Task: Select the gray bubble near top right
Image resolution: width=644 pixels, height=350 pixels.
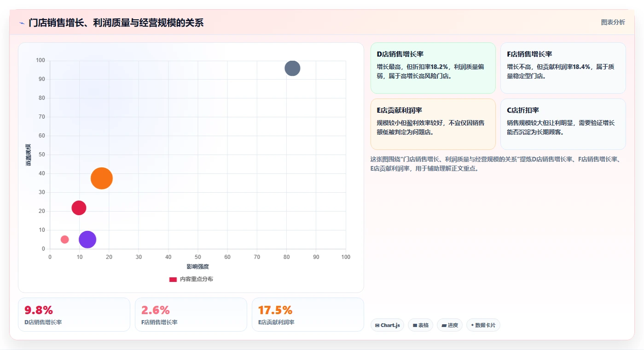Action: coord(292,68)
